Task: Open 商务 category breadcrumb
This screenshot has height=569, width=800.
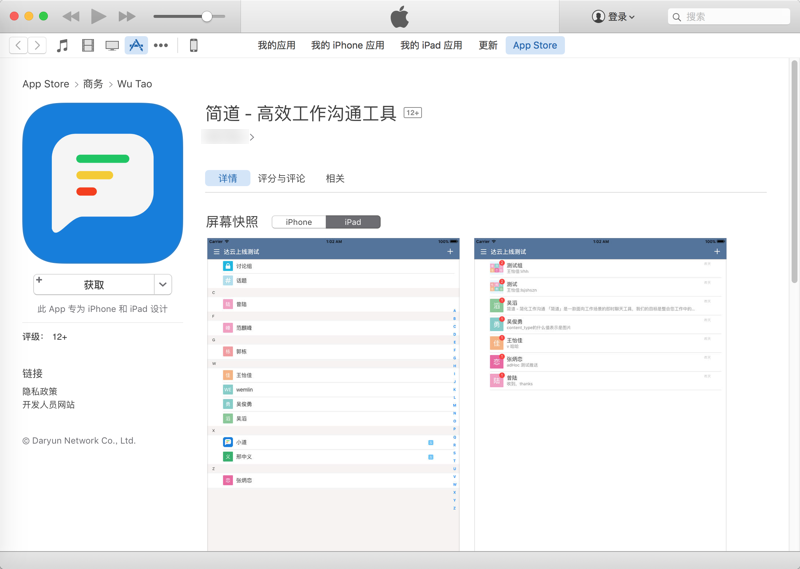Action: coord(93,84)
